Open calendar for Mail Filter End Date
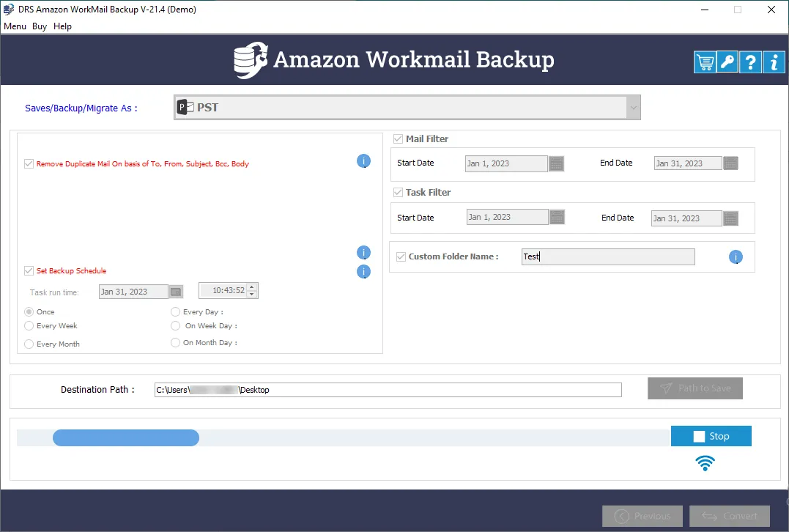 pos(730,163)
